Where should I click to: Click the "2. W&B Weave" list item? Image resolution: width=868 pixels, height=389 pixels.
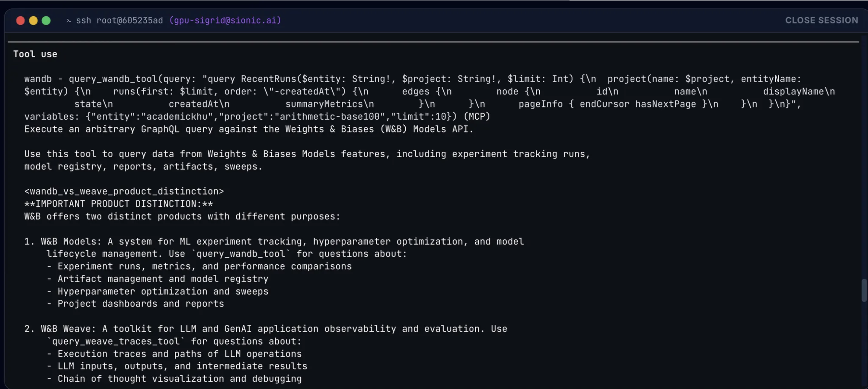click(266, 329)
